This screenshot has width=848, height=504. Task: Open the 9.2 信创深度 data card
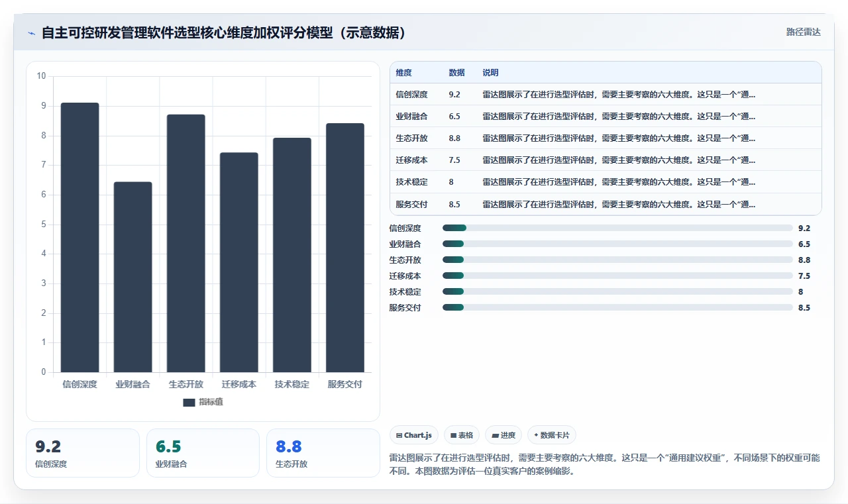(83, 453)
